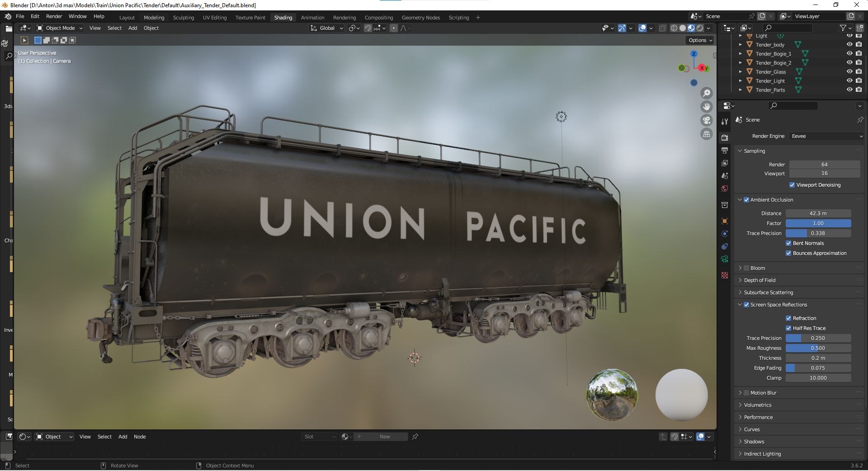Screen dimensions: 868x471
Task: Switch to wireframe viewport shading
Action: (x=674, y=28)
